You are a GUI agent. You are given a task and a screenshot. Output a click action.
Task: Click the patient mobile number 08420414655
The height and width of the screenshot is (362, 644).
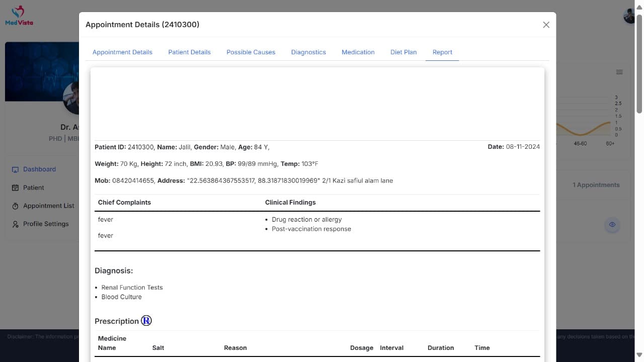pos(133,180)
